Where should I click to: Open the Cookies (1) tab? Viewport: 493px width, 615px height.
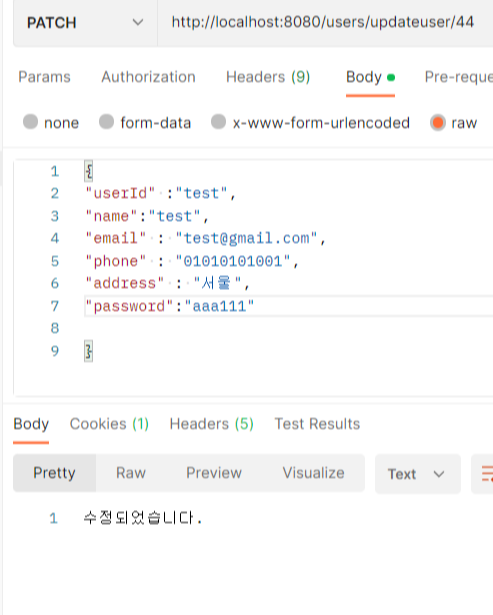coord(109,424)
